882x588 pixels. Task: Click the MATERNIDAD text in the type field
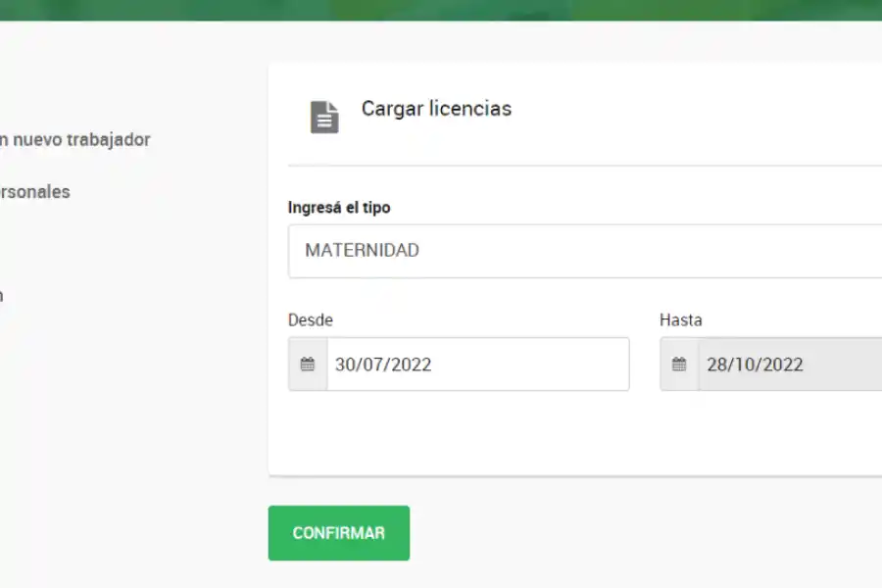362,251
